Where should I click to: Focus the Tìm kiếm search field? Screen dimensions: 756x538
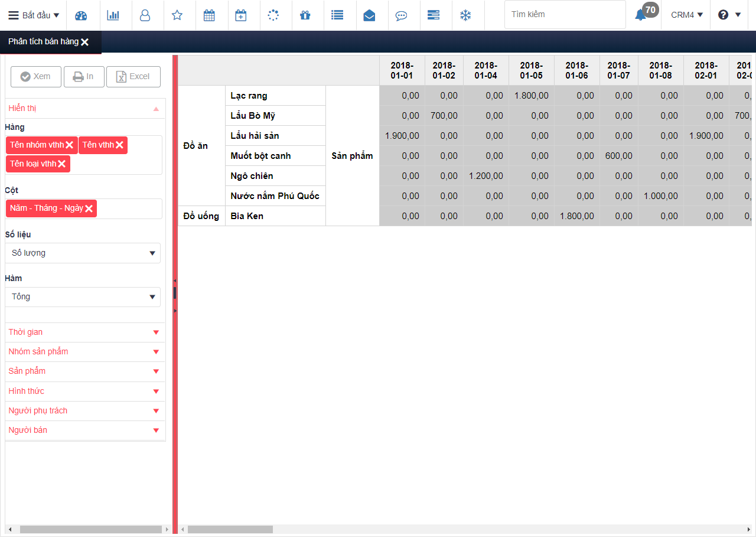[565, 14]
